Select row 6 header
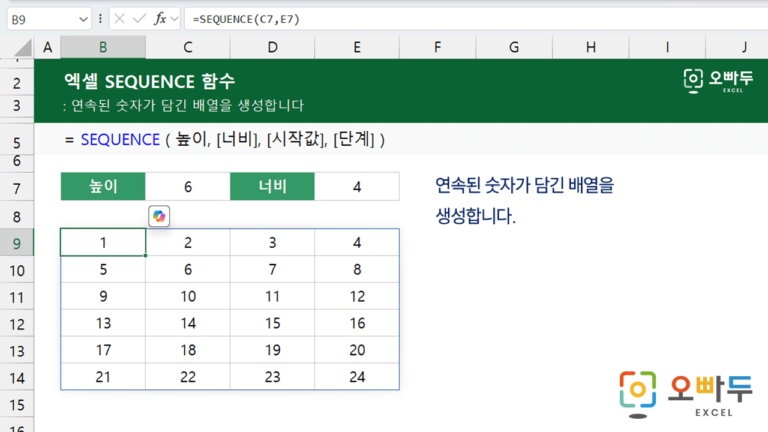This screenshot has height=432, width=768. tap(17, 161)
